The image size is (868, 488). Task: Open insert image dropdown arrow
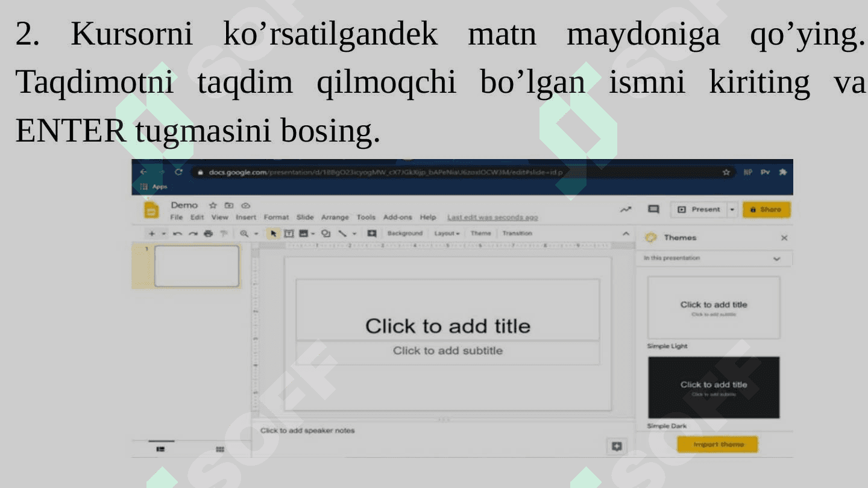coord(313,234)
